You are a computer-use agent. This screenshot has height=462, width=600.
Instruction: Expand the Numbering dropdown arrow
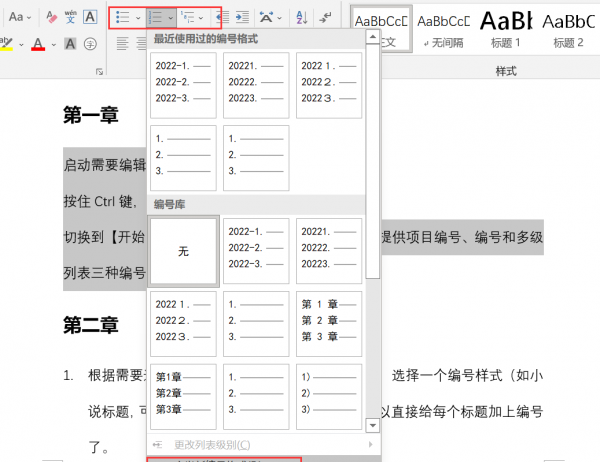pos(171,18)
